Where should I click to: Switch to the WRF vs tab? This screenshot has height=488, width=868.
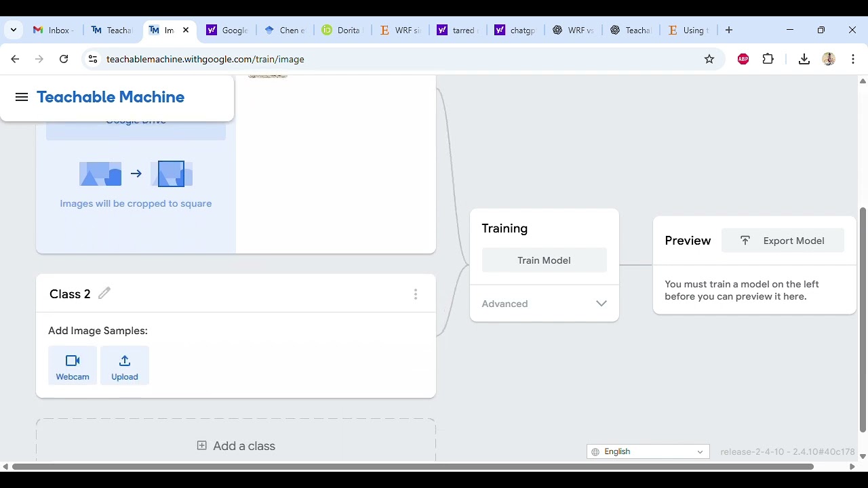573,30
